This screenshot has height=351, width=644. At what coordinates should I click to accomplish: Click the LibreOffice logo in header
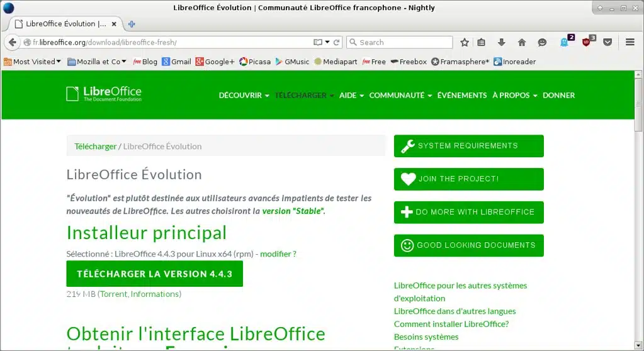click(x=104, y=94)
